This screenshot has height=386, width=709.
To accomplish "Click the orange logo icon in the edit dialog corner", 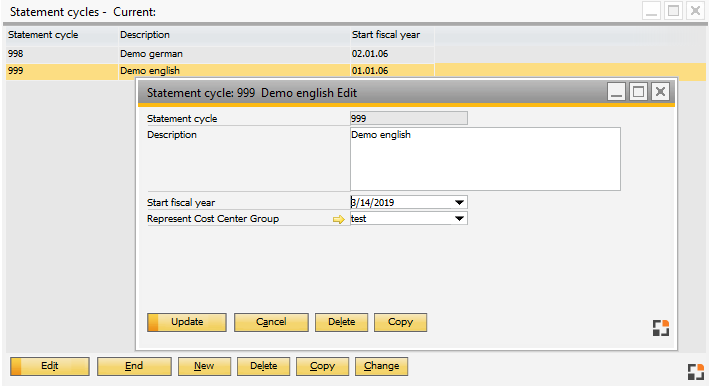I will (661, 328).
